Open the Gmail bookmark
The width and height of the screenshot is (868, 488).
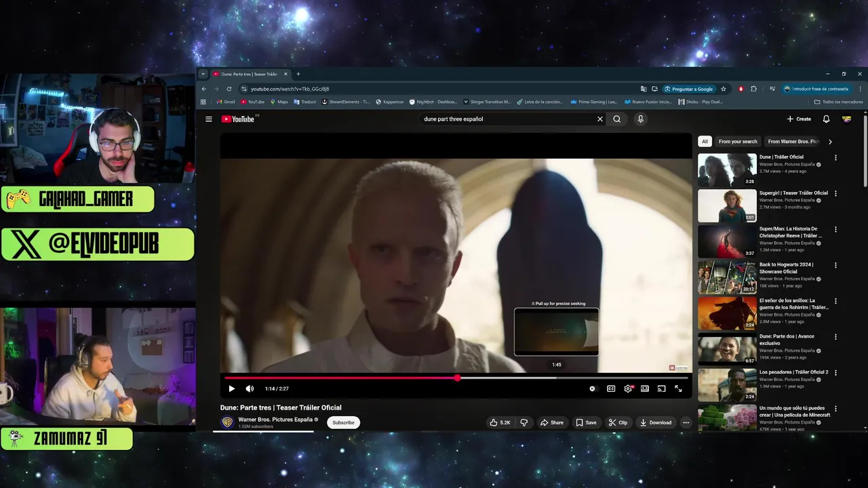point(226,102)
